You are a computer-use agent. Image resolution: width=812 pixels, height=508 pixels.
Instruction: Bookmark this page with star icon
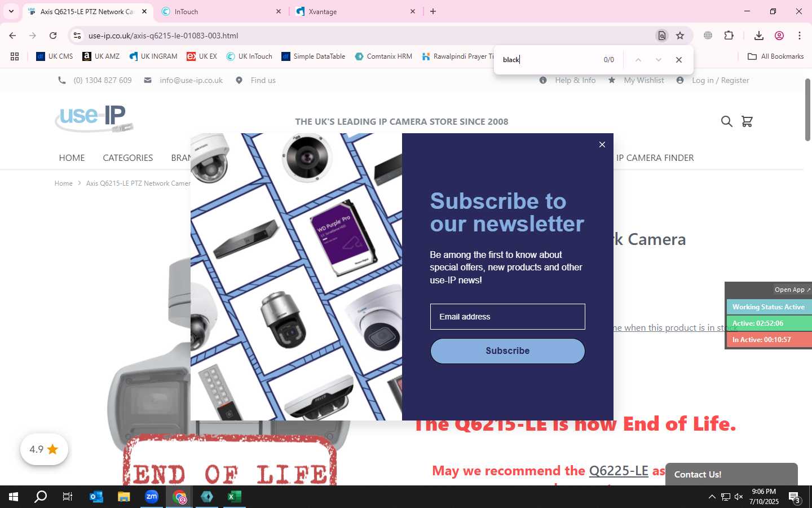[680, 36]
